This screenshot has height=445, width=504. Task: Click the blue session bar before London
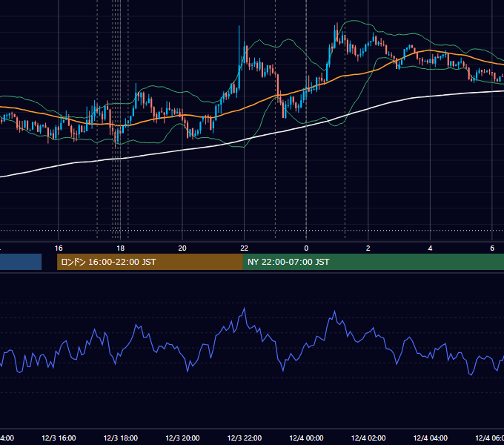pyautogui.click(x=21, y=262)
